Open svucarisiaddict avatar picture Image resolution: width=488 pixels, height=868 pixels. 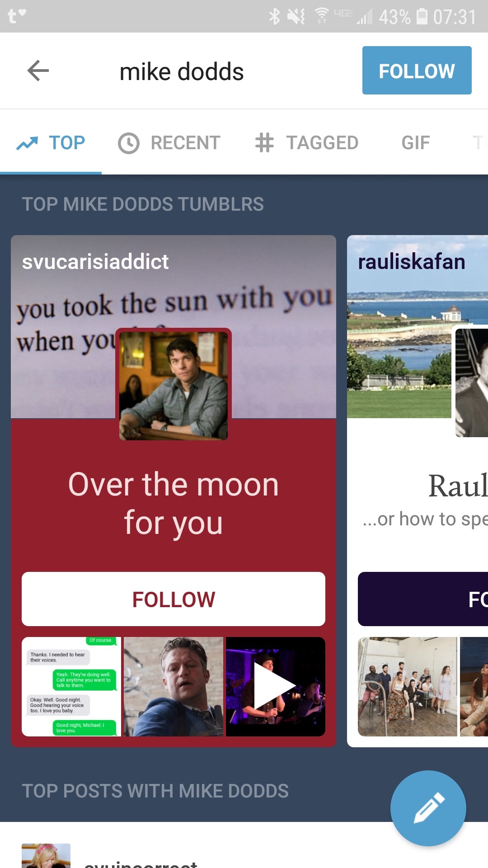(174, 386)
